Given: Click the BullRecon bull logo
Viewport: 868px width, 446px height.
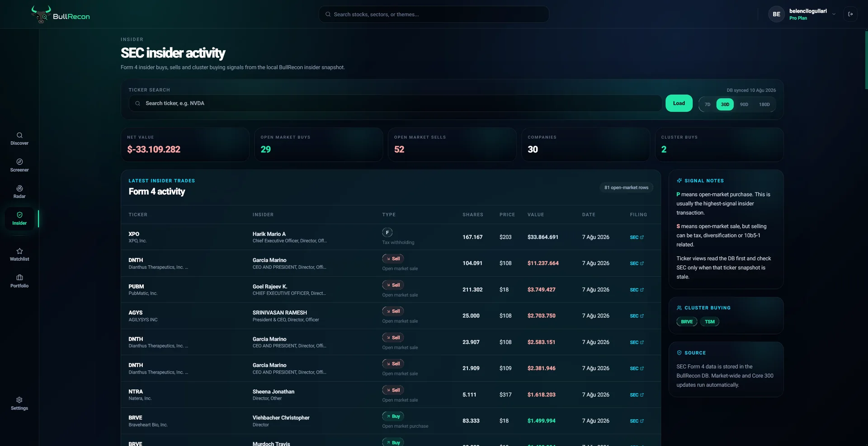Looking at the screenshot, I should tap(41, 14).
